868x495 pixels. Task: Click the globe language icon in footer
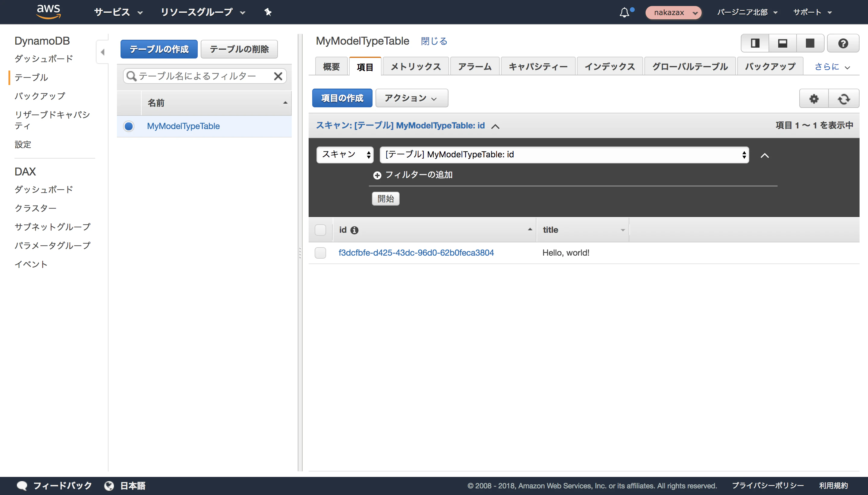tap(109, 486)
